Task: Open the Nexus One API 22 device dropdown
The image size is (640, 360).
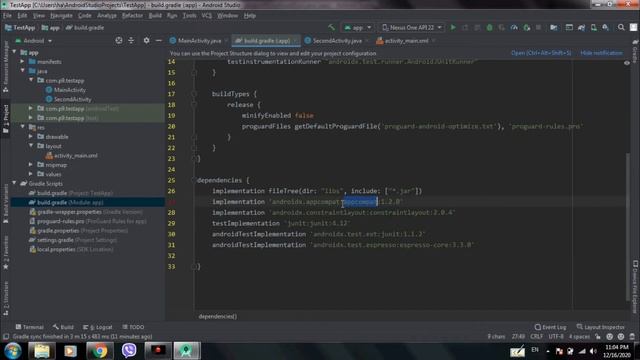Action: tap(411, 27)
